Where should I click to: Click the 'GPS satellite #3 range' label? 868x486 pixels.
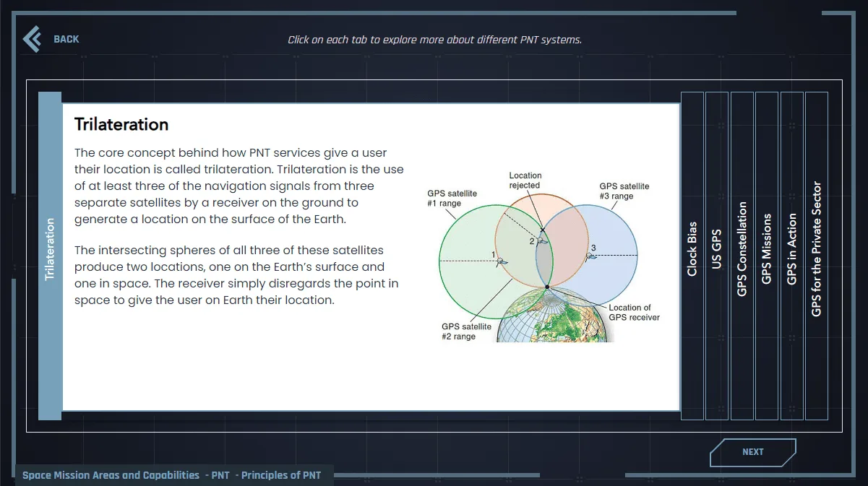pyautogui.click(x=624, y=191)
